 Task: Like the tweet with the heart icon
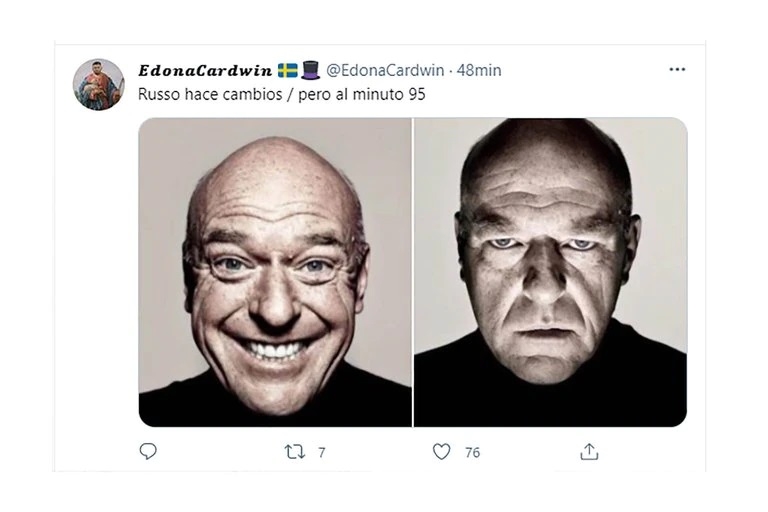[441, 452]
